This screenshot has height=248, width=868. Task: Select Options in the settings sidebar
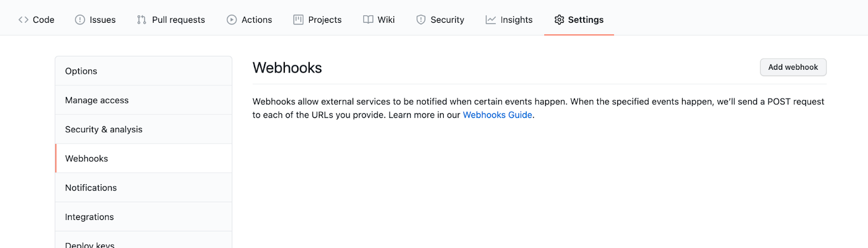click(x=81, y=71)
